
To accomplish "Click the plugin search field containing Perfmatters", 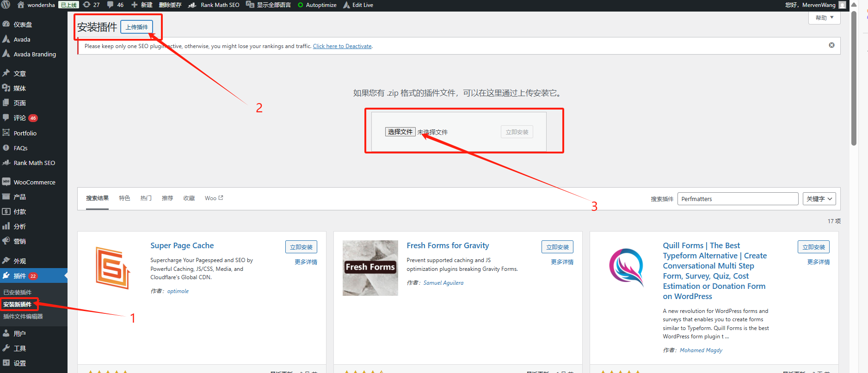I will click(x=738, y=199).
